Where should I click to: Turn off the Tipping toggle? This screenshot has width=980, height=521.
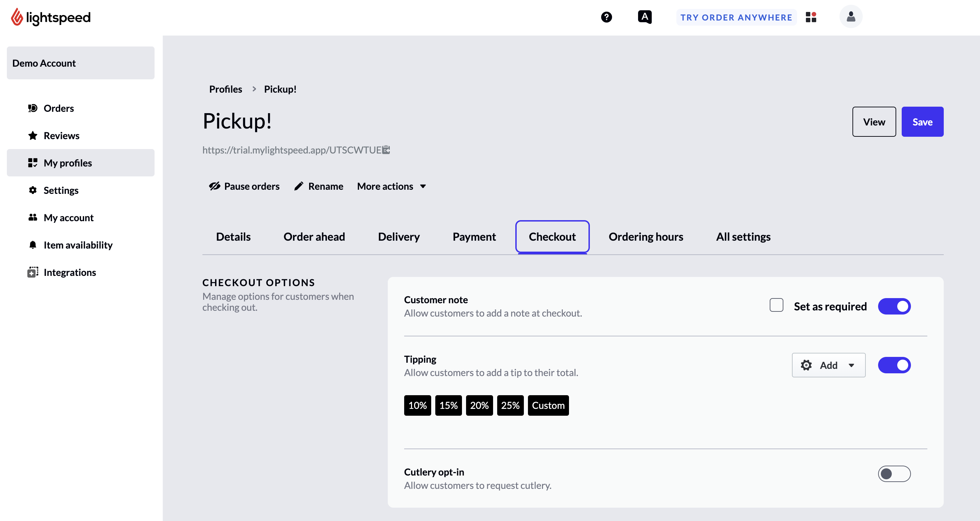click(894, 365)
